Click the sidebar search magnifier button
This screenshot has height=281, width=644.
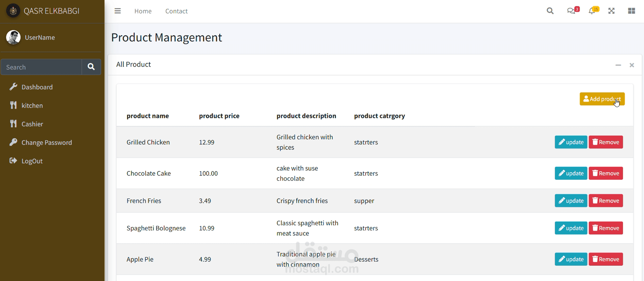tap(91, 67)
